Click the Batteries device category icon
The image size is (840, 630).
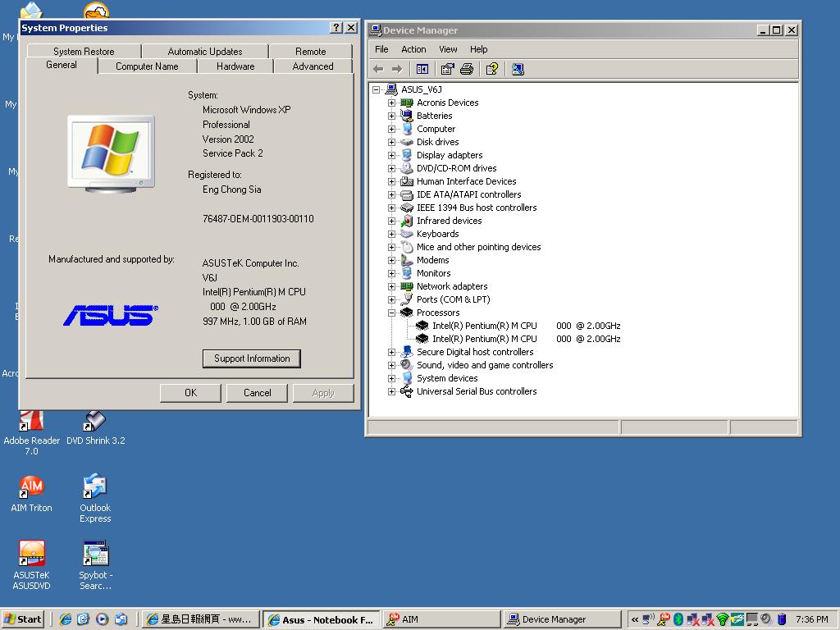point(407,115)
